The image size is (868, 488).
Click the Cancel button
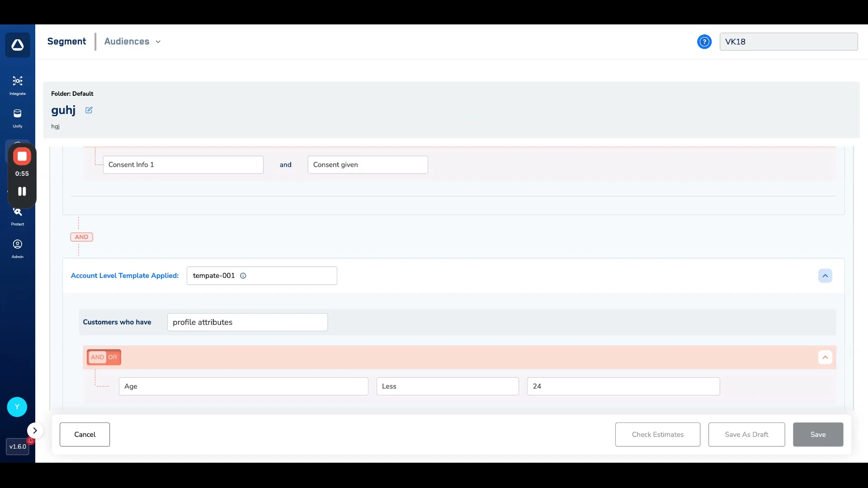pyautogui.click(x=85, y=435)
